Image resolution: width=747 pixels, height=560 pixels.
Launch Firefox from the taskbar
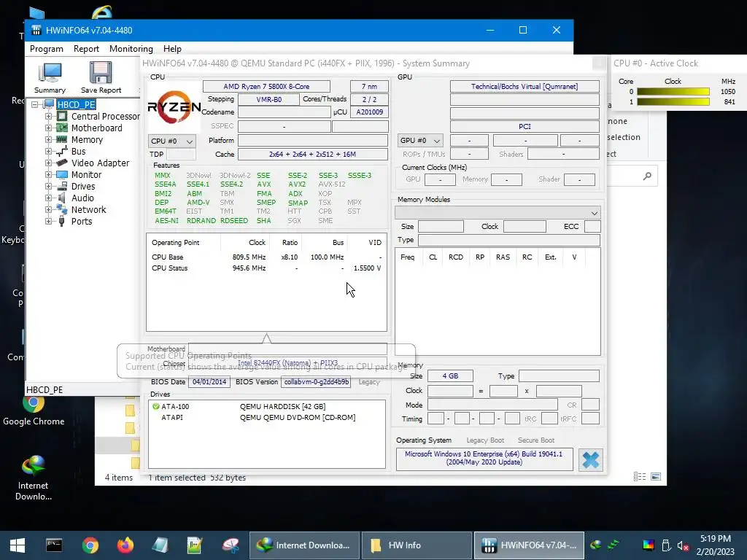click(125, 545)
